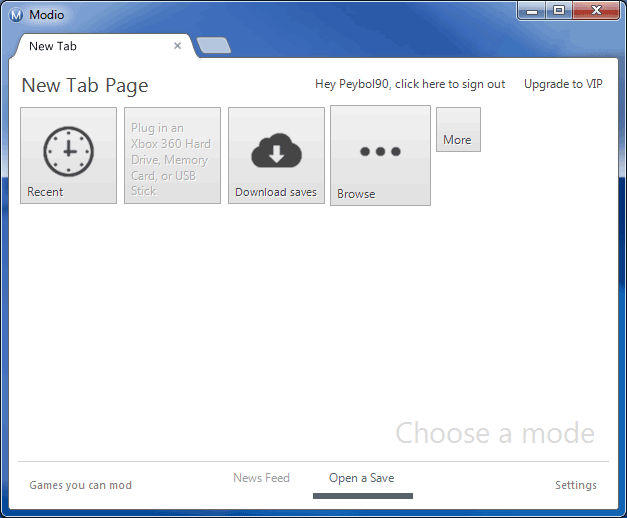The height and width of the screenshot is (518, 627).
Task: Minimize the Modio window
Action: pos(534,11)
